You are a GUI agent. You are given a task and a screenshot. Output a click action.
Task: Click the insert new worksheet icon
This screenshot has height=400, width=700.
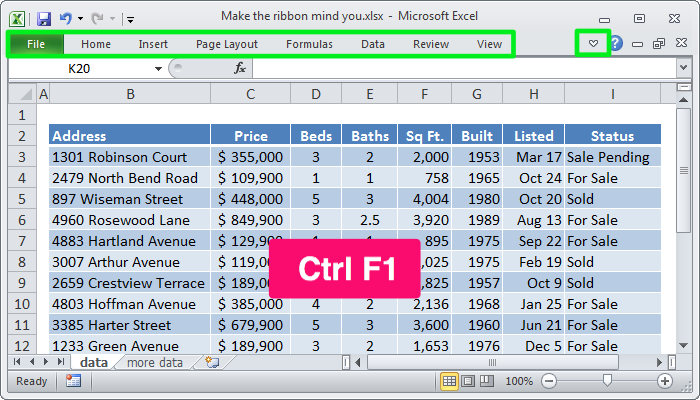[211, 362]
